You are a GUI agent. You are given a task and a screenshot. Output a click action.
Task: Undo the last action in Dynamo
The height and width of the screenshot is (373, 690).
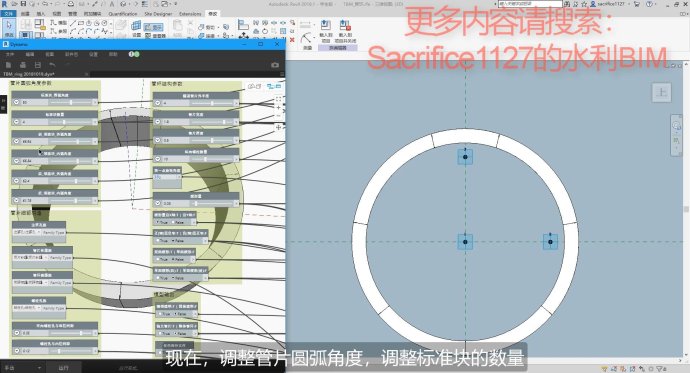(x=52, y=65)
